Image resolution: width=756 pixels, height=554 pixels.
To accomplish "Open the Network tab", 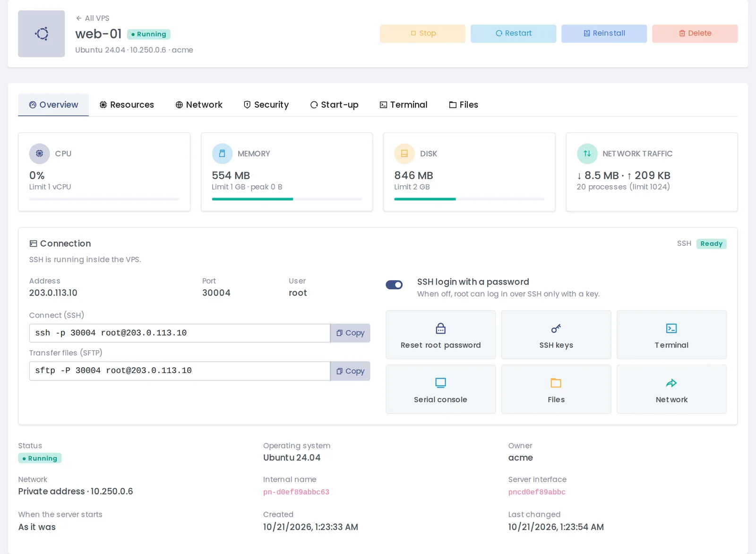I will click(199, 104).
